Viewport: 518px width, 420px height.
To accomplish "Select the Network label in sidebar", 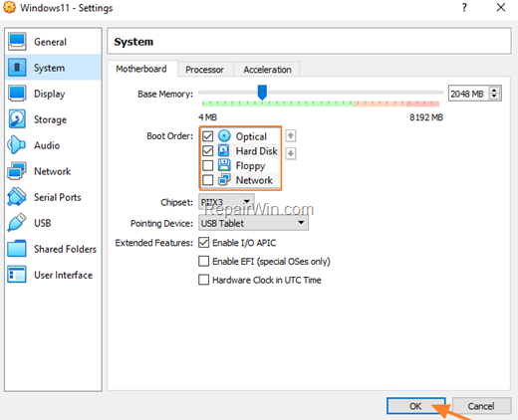I will point(53,171).
